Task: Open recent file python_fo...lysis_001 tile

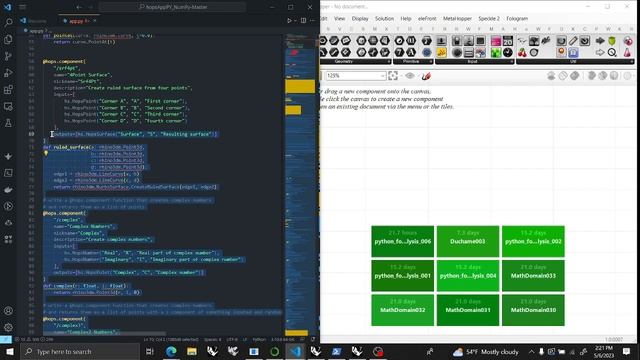Action: click(402, 276)
